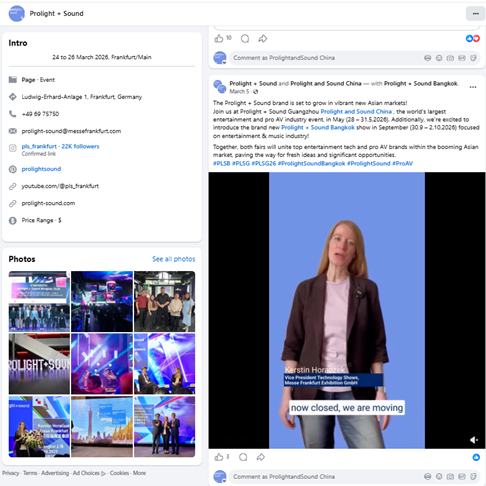
Task: Open youtube.com/@pls_frankfurt link
Action: click(60, 186)
